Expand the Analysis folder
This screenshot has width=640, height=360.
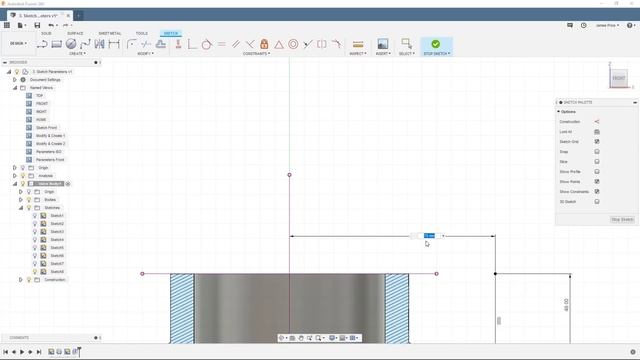click(15, 176)
